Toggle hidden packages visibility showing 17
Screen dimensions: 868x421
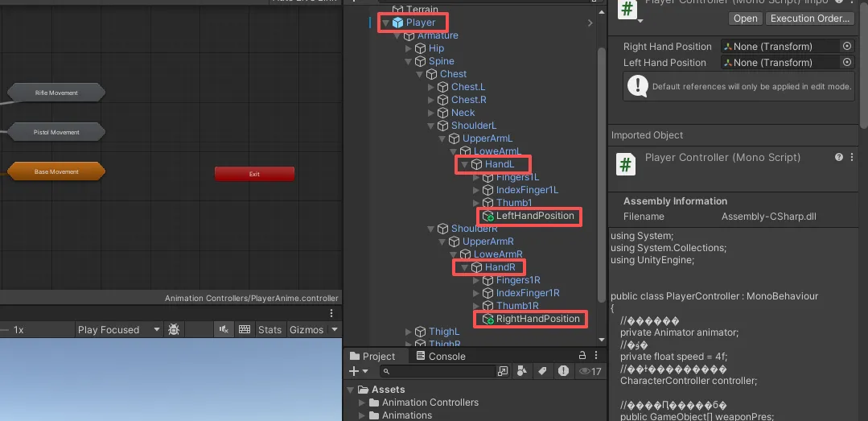[x=590, y=372]
